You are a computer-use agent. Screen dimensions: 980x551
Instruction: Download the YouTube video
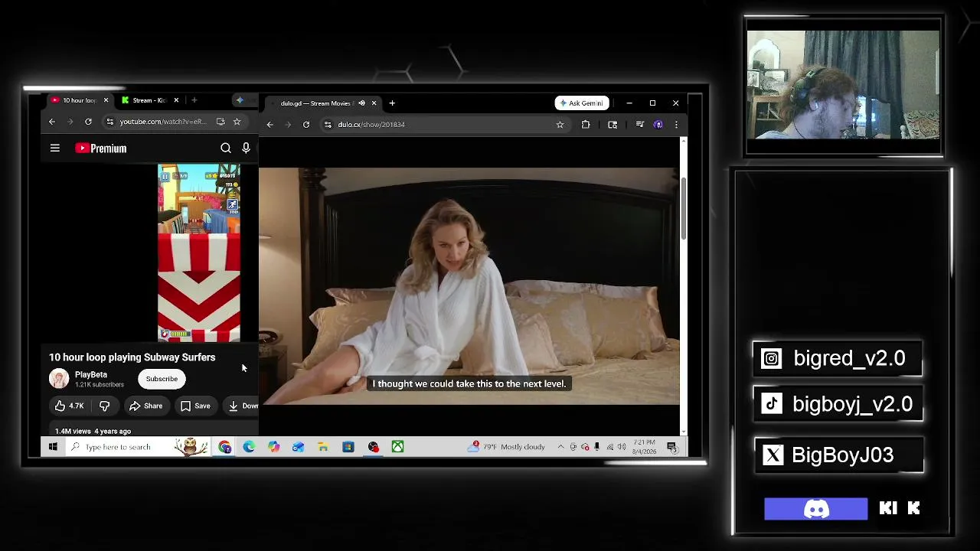242,406
